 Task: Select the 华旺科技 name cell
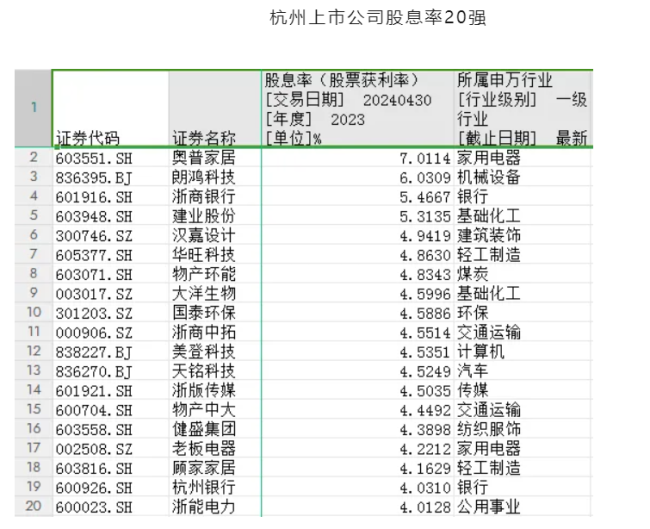[x=215, y=255]
